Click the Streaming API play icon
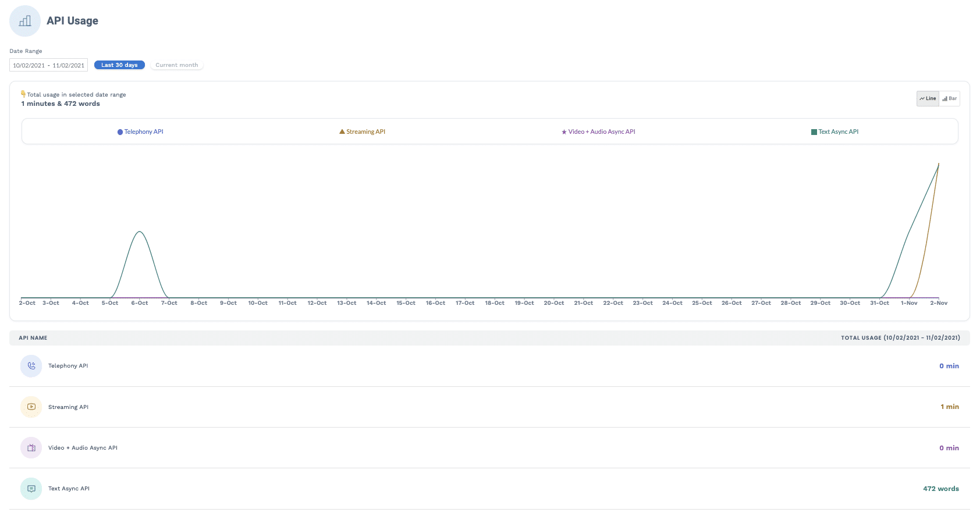The height and width of the screenshot is (516, 980). click(x=31, y=407)
